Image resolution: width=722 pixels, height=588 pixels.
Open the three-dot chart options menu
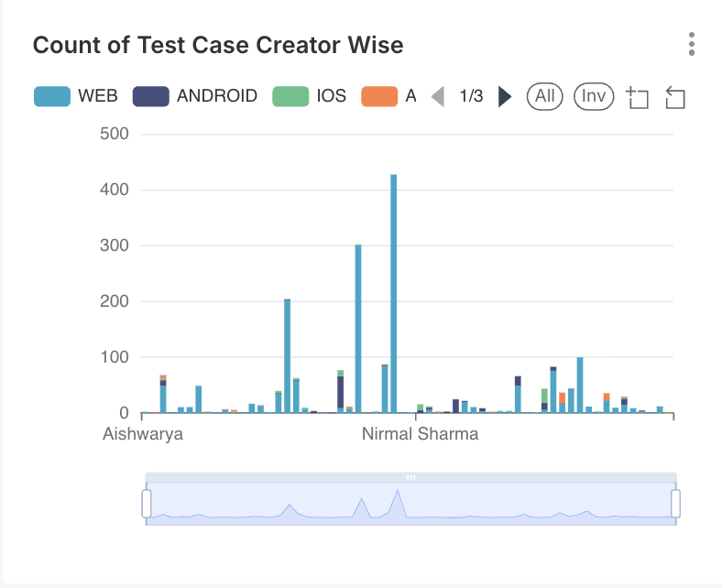(692, 45)
